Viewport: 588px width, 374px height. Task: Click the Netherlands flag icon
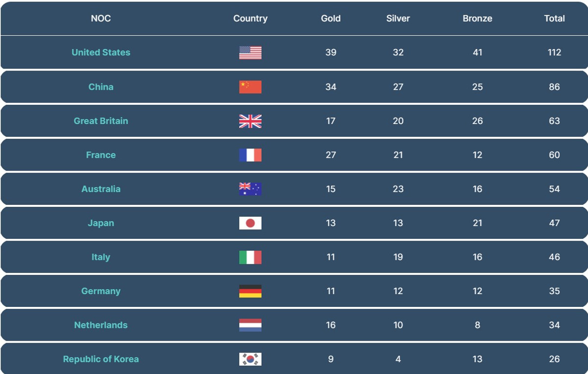pyautogui.click(x=250, y=325)
